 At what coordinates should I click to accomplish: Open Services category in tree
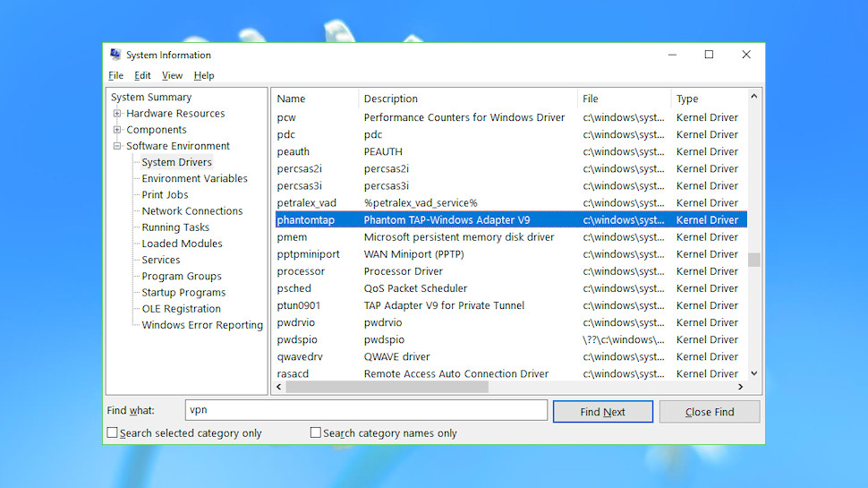pyautogui.click(x=160, y=260)
